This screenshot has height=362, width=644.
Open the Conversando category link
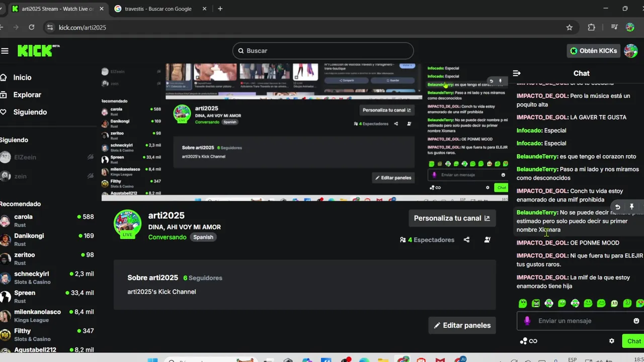167,237
